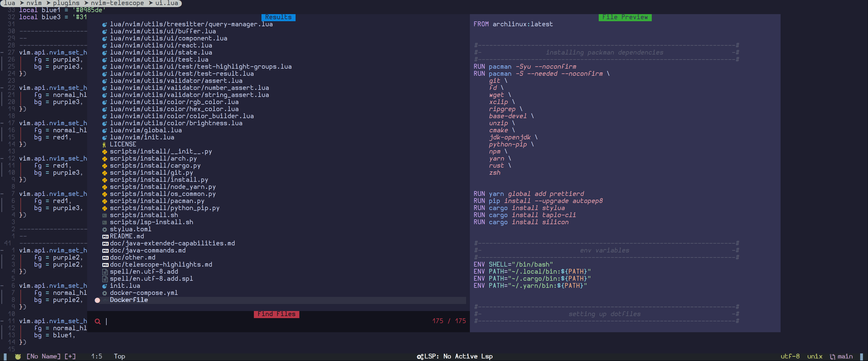Click the Neovim logo in the status bar
868x361 pixels.
pyautogui.click(x=18, y=356)
